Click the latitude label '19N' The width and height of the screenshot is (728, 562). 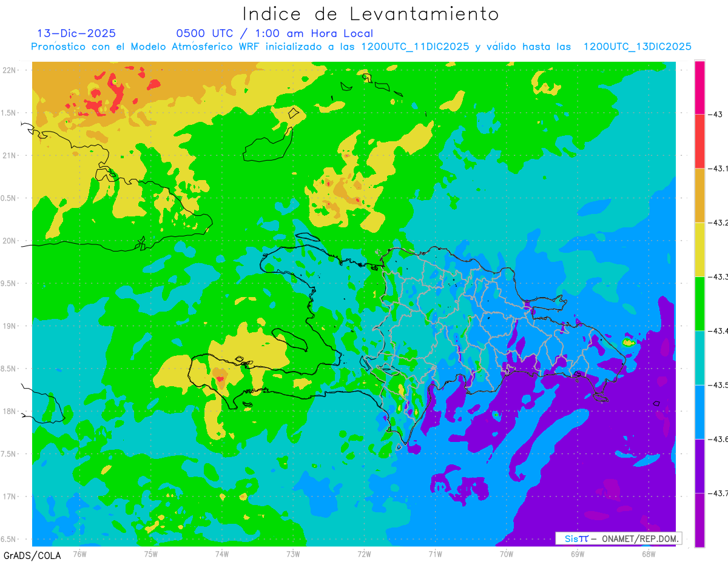click(x=10, y=326)
